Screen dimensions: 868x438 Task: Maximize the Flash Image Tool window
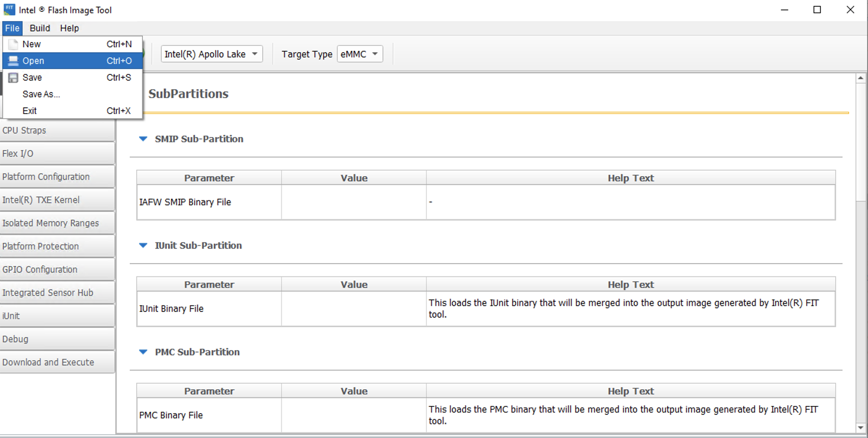pyautogui.click(x=817, y=10)
